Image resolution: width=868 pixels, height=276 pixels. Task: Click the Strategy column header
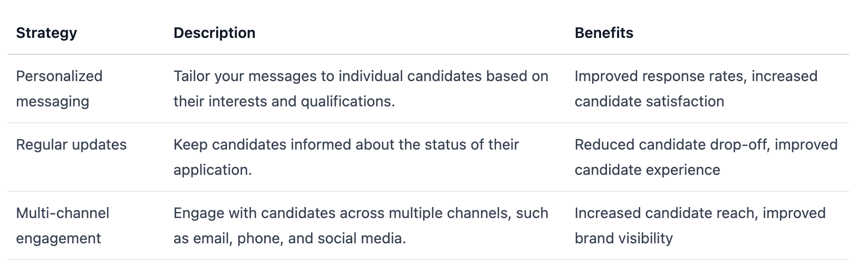46,33
